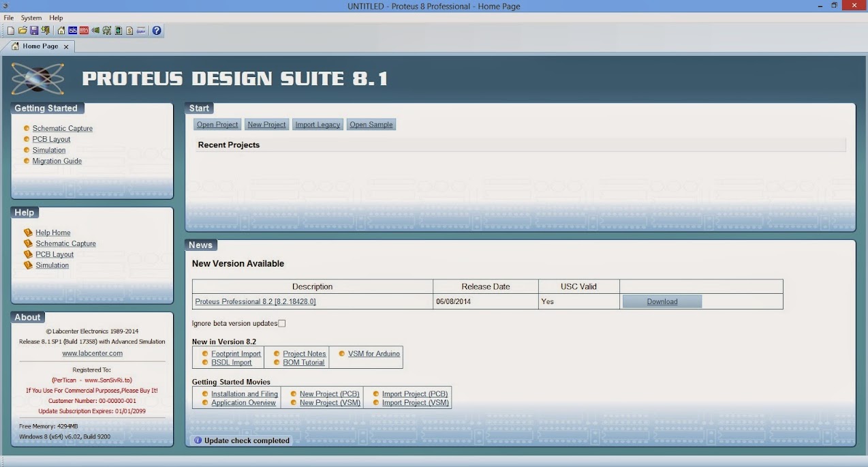Open Getting Started Schematic Capture link
The image size is (868, 467).
[63, 128]
